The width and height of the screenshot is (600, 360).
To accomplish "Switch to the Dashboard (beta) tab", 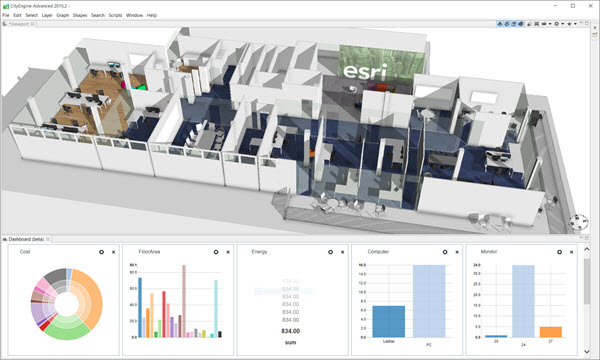I will click(x=26, y=239).
